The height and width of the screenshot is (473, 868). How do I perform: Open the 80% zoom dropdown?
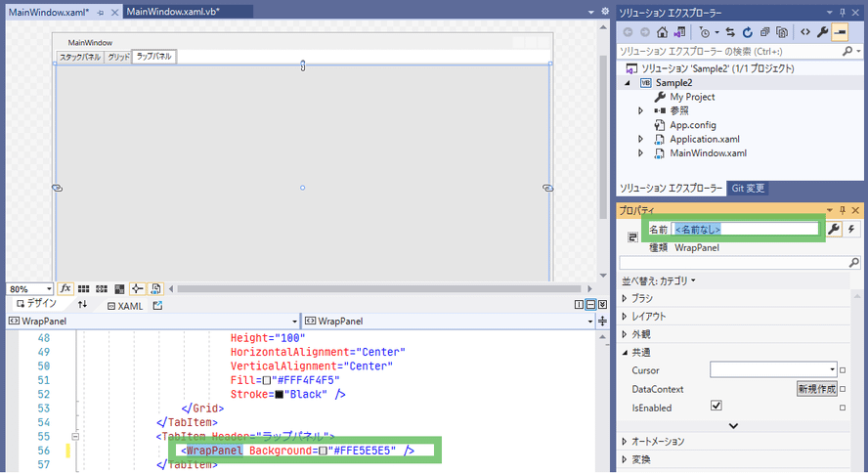point(49,288)
